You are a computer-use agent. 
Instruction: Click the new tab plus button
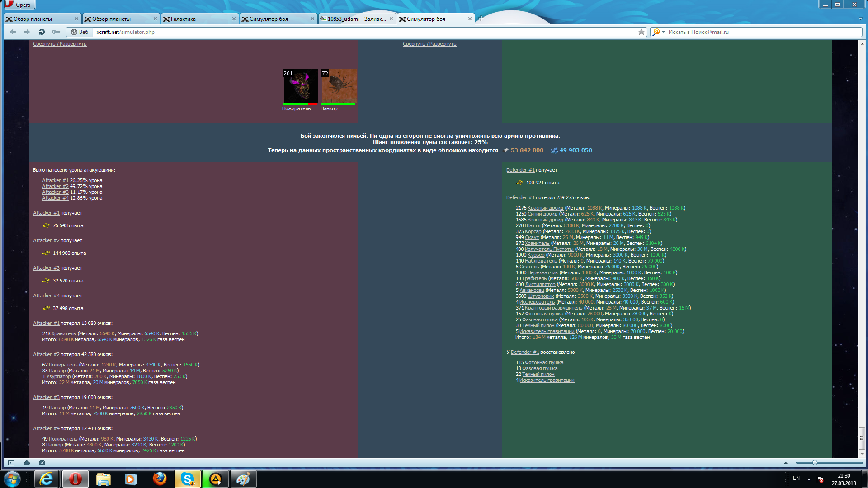pos(481,19)
